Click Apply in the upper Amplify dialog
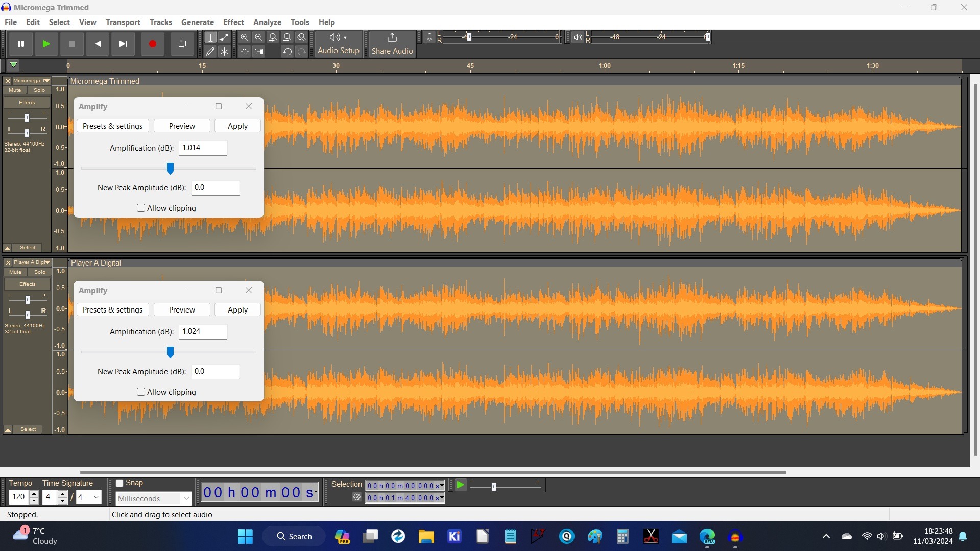Screen dimensions: 980x551 click(x=237, y=126)
